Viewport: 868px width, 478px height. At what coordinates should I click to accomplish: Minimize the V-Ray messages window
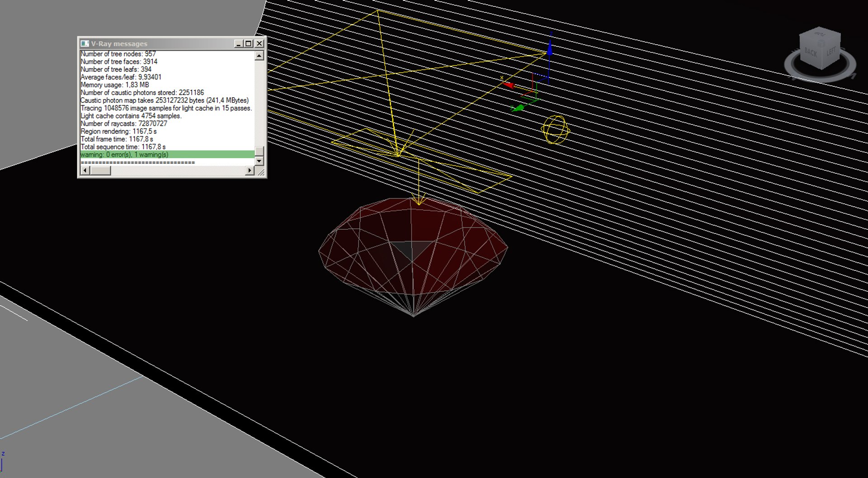[x=239, y=43]
